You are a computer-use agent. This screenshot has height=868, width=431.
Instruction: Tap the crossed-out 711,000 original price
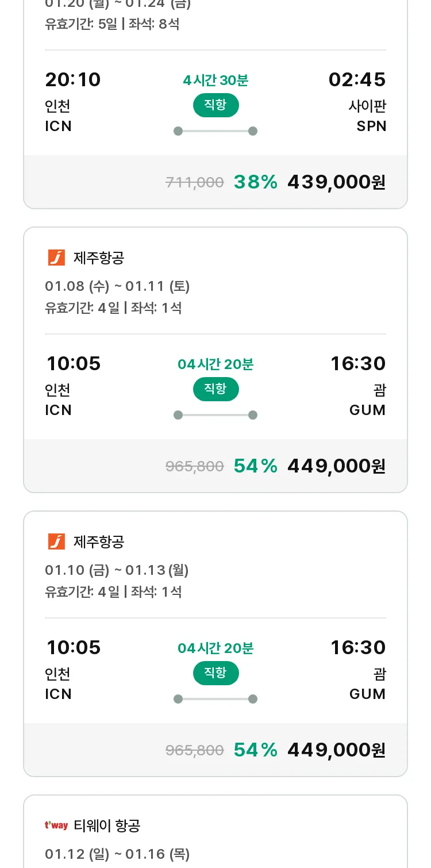[x=194, y=183]
